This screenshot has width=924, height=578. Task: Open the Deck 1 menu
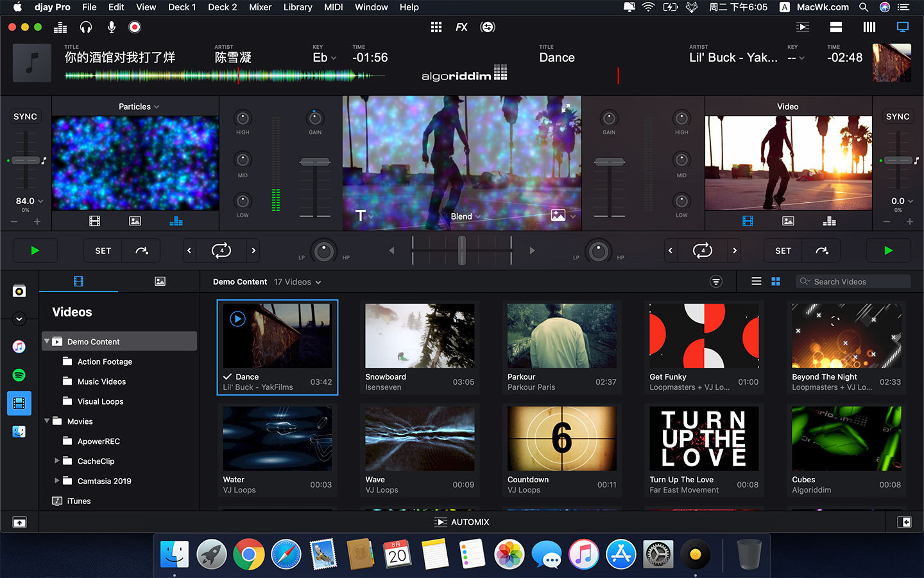click(x=182, y=7)
